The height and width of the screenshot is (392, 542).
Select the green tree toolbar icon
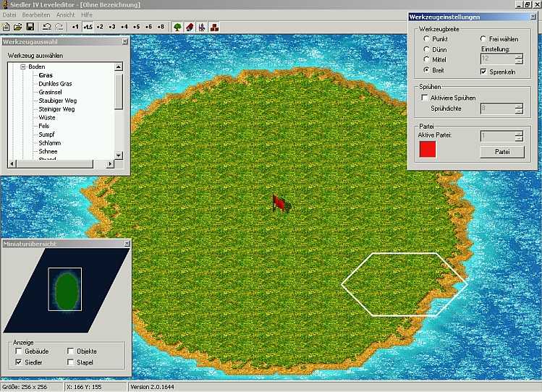tap(177, 27)
